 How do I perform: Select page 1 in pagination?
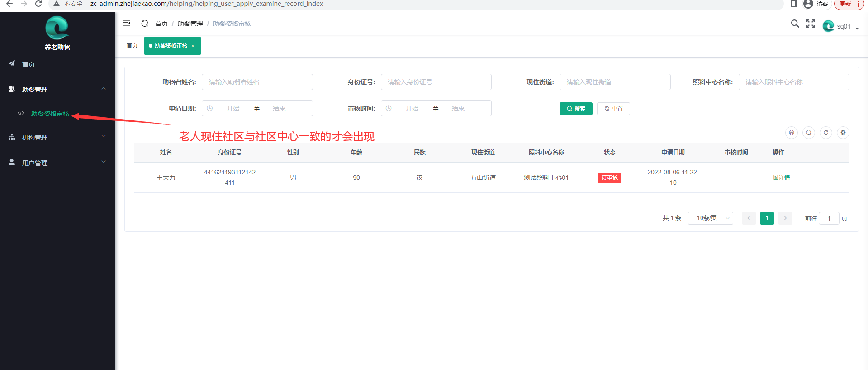click(x=767, y=218)
